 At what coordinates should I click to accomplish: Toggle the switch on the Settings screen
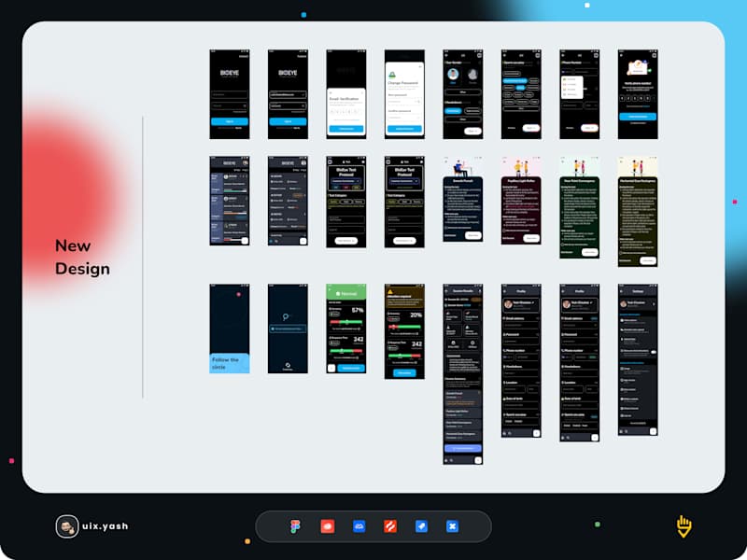[654, 352]
